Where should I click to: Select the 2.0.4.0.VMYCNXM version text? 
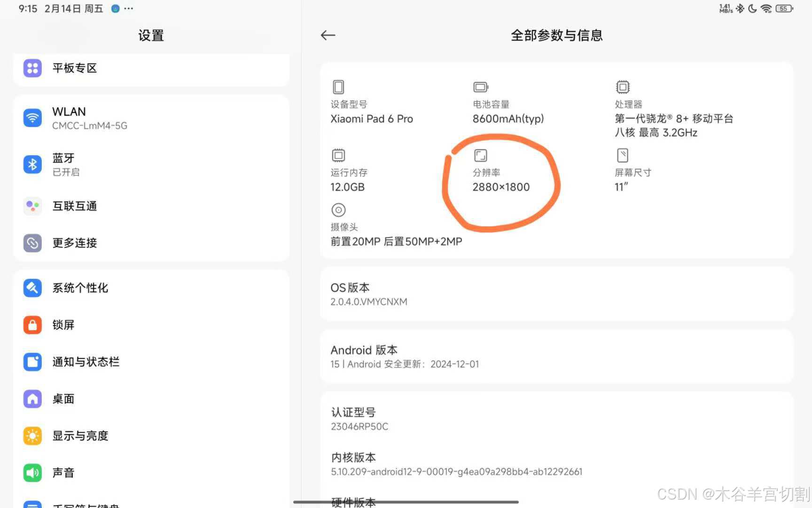coord(369,302)
